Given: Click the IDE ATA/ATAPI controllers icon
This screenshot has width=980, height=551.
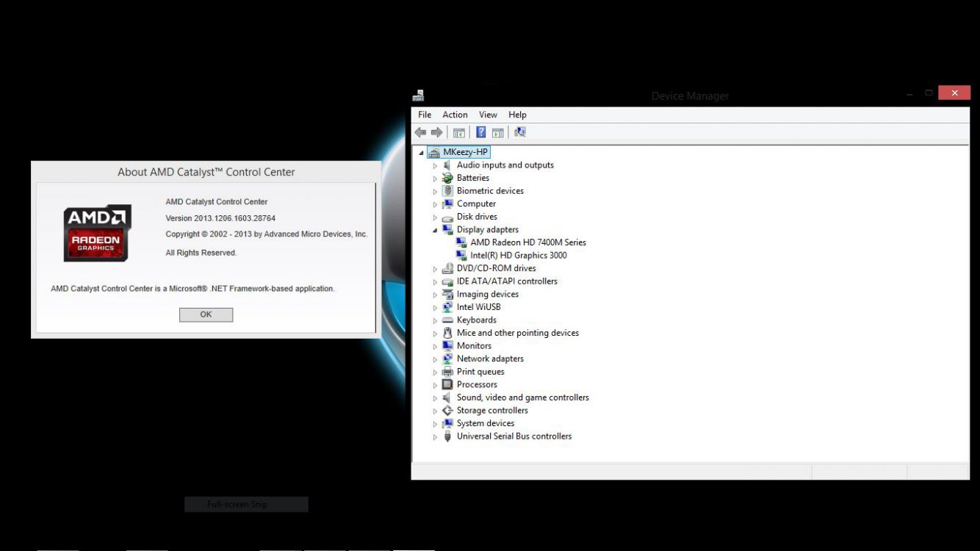Looking at the screenshot, I should click(447, 281).
